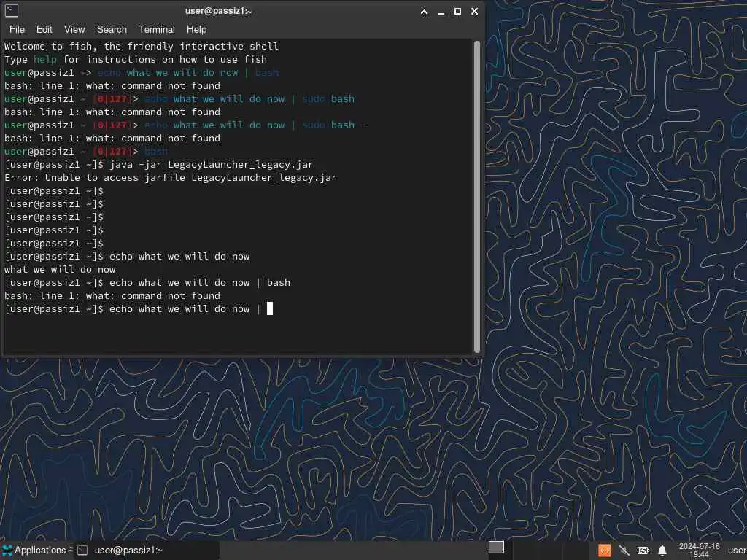Open the Edit menu

tap(44, 29)
